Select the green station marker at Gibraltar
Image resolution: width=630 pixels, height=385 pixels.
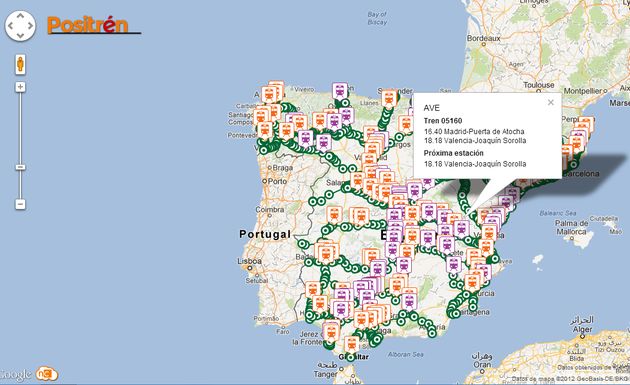[x=351, y=357]
